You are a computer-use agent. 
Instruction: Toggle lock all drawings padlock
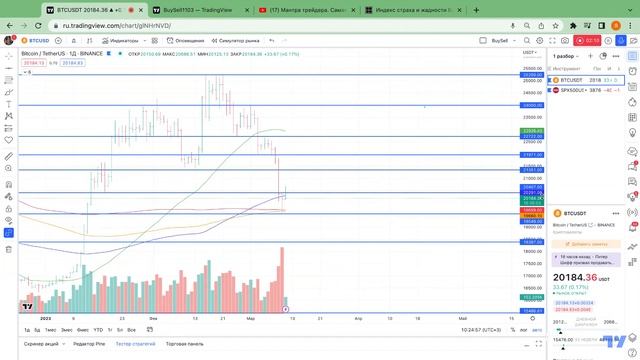[9, 209]
